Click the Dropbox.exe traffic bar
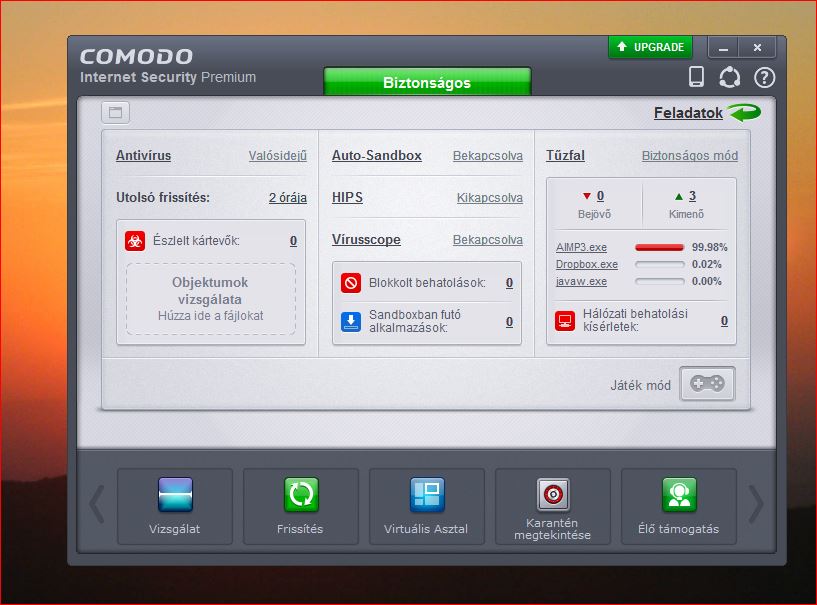The width and height of the screenshot is (817, 605). (x=660, y=264)
